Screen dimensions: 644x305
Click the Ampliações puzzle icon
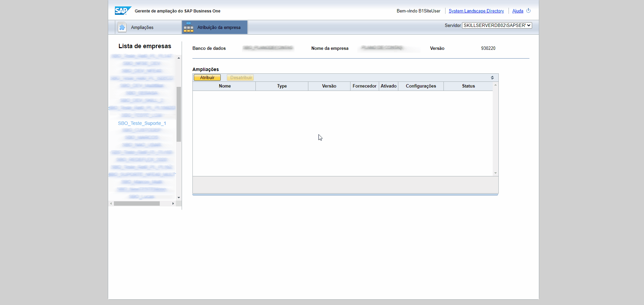click(122, 27)
